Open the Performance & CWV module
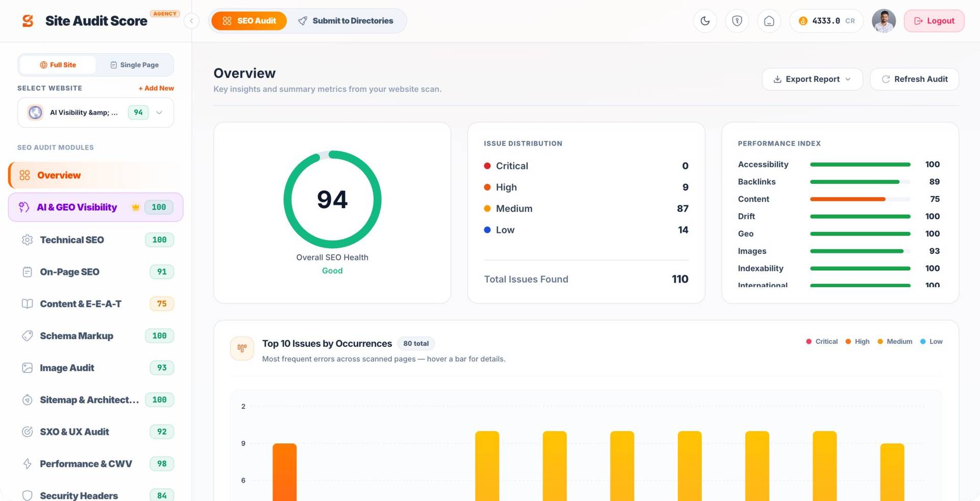 point(96,464)
